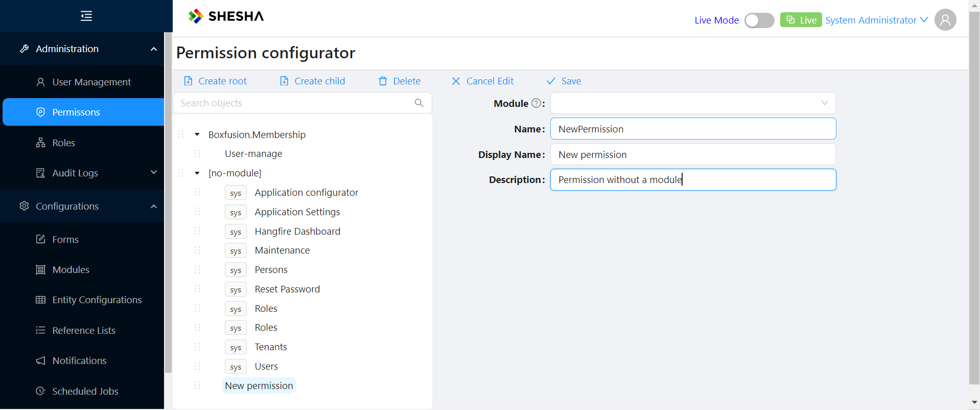Click drag handle beside [no-module]
This screenshot has height=410, width=980.
181,173
